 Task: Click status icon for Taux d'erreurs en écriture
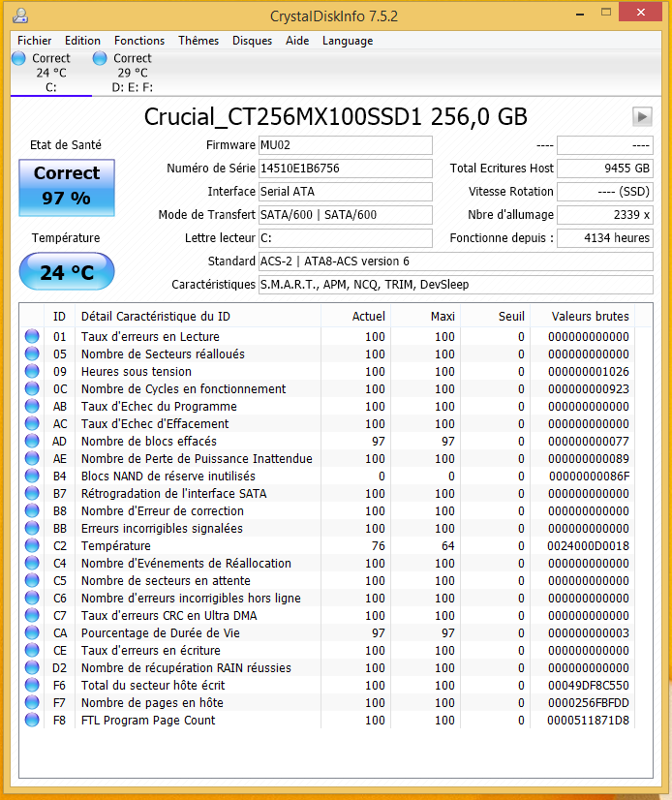32,650
